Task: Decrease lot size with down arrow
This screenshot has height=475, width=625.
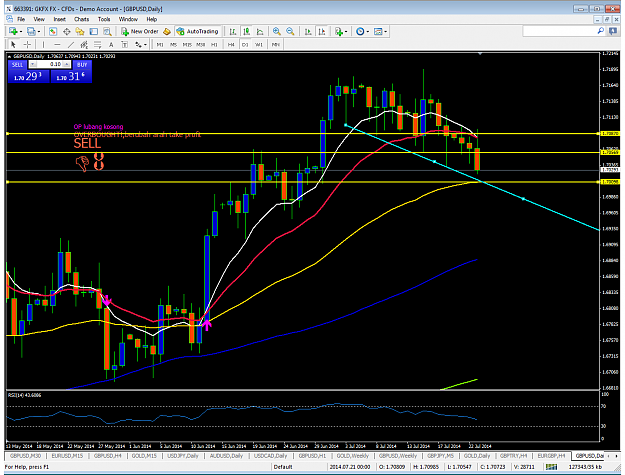Action: coord(33,65)
